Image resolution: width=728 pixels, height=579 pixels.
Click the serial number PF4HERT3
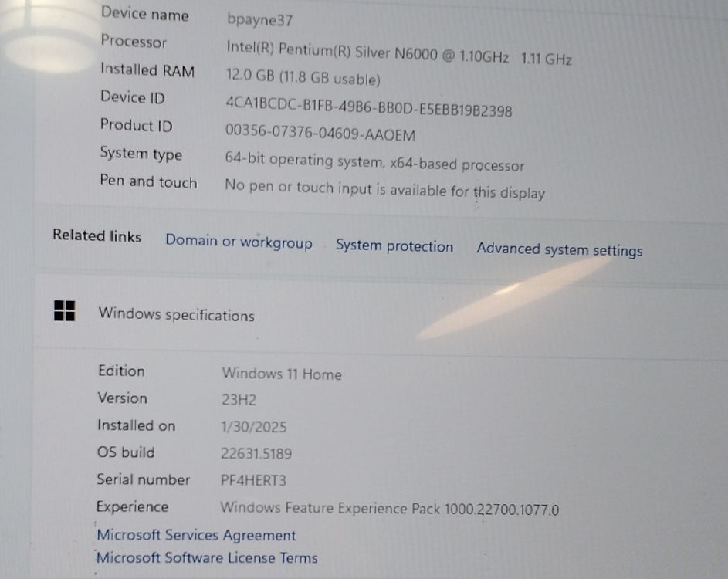253,480
